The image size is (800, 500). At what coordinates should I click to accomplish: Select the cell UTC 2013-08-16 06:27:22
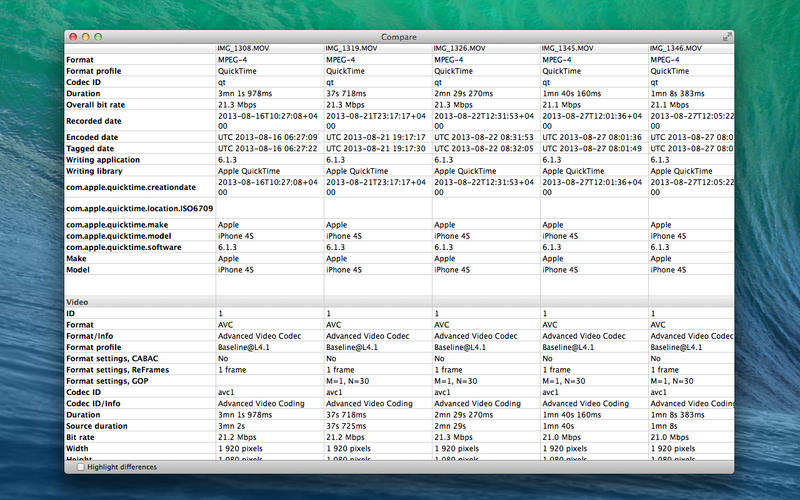(268, 148)
